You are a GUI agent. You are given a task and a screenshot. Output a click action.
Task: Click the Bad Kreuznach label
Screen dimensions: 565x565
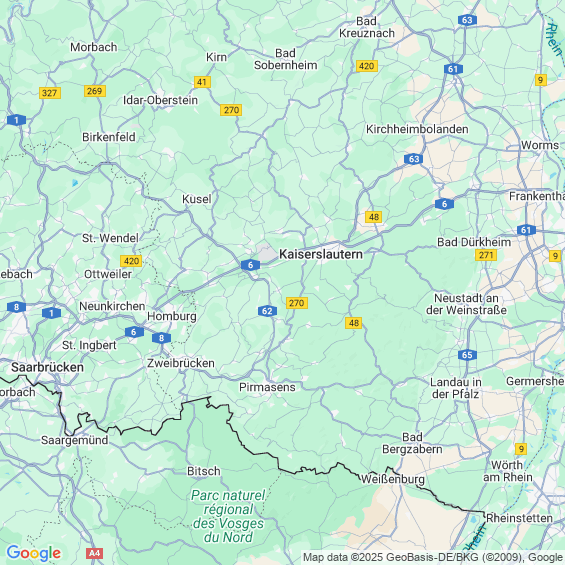click(366, 27)
